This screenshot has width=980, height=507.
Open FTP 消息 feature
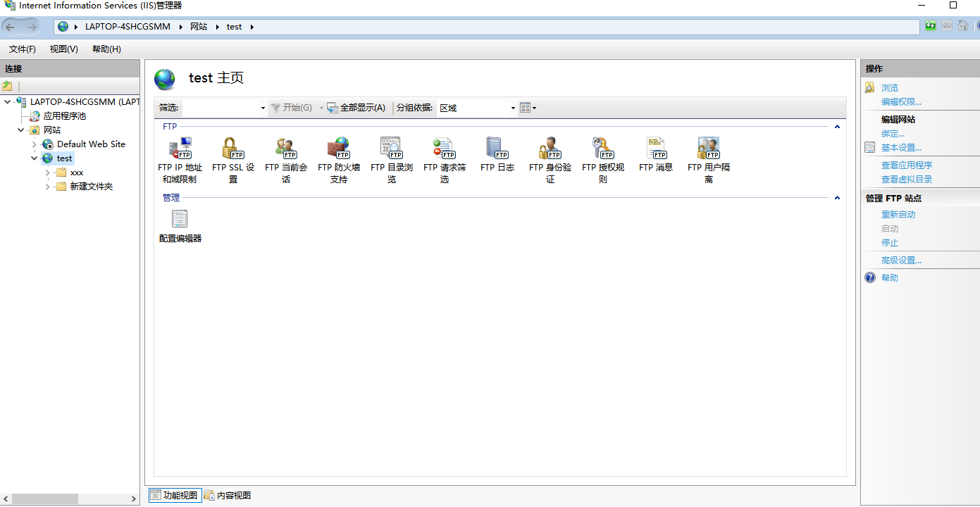656,155
